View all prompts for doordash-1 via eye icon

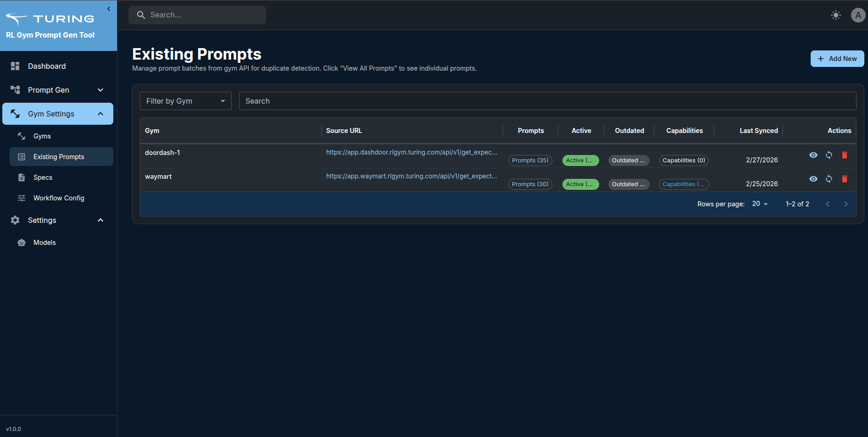[813, 155]
